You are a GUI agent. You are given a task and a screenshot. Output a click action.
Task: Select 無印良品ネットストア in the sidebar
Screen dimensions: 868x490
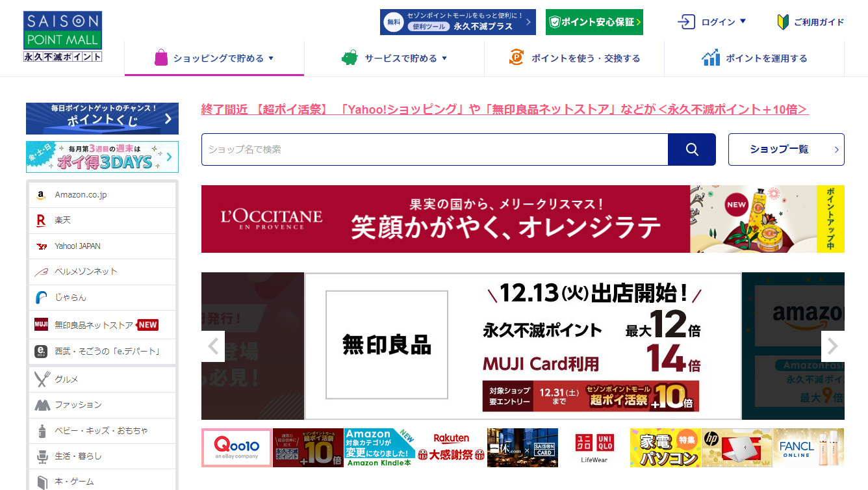[x=94, y=324]
